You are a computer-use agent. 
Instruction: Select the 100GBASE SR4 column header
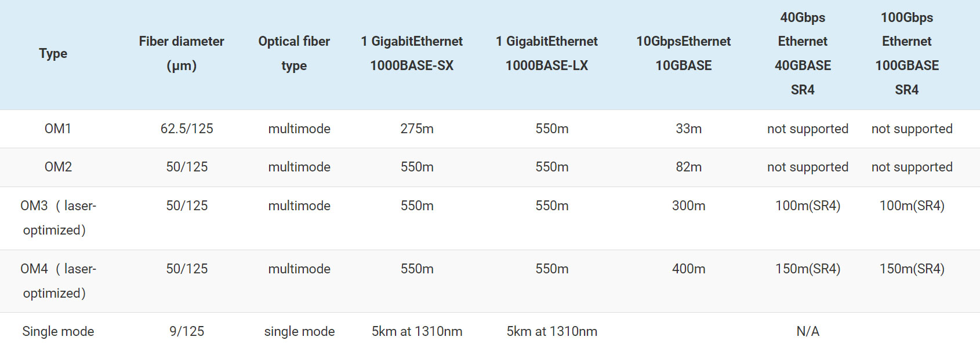tap(907, 53)
